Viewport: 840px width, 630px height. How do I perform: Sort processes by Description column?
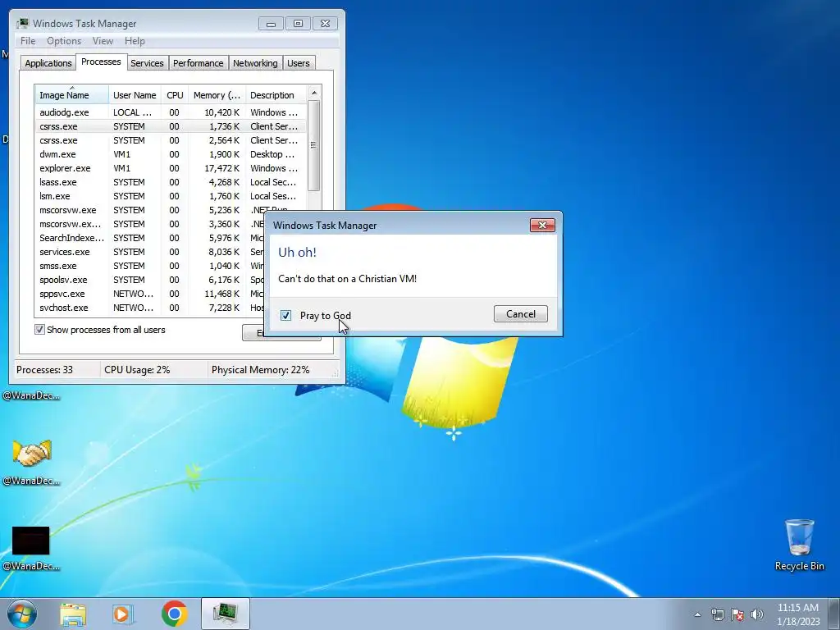coord(276,95)
